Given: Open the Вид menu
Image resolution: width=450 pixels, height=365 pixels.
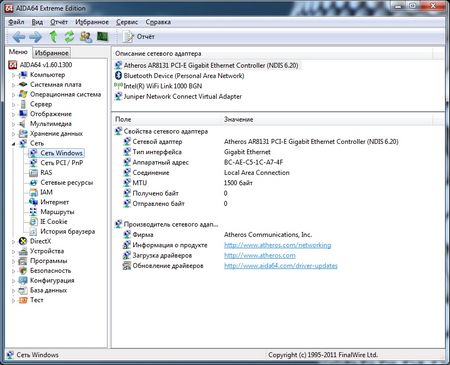Looking at the screenshot, I should coord(37,22).
